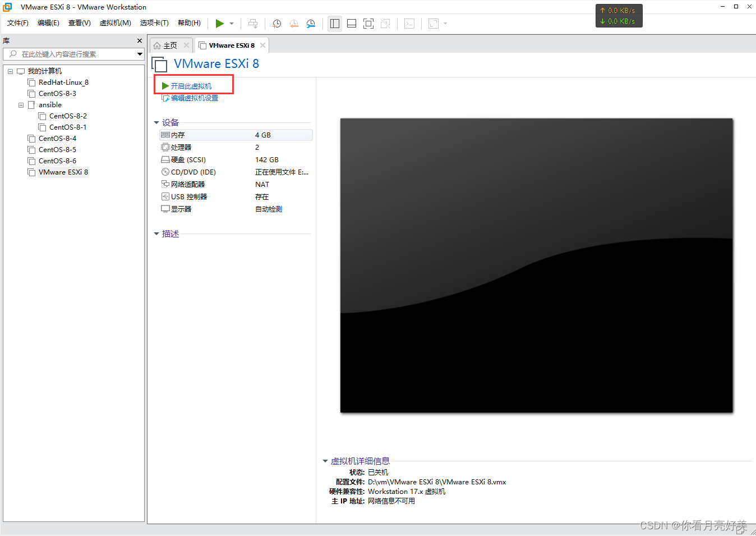Click the VM icon beside VMware ESXi 8 title
This screenshot has height=536, width=756.
click(160, 65)
